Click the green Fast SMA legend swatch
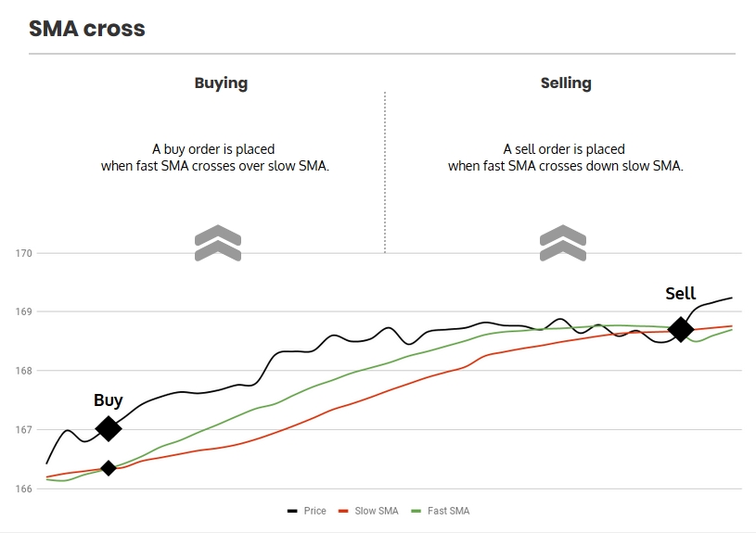Image resolution: width=756 pixels, height=533 pixels. [x=416, y=511]
